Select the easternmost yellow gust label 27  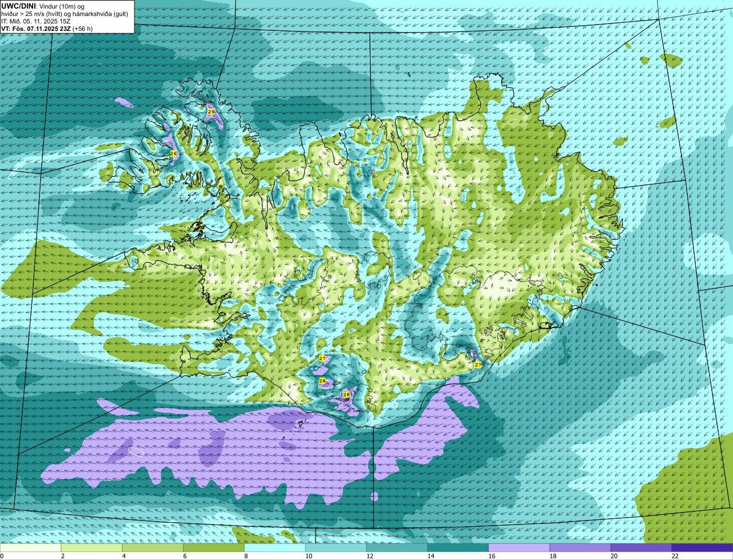478,364
